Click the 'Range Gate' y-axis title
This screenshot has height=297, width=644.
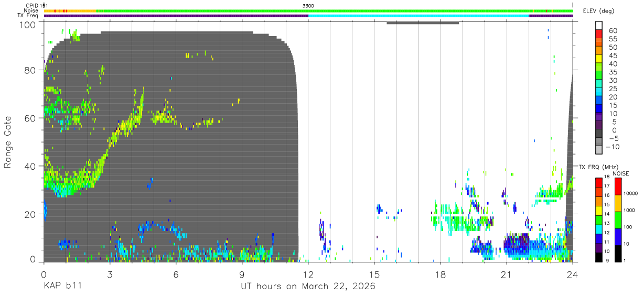tap(8, 141)
